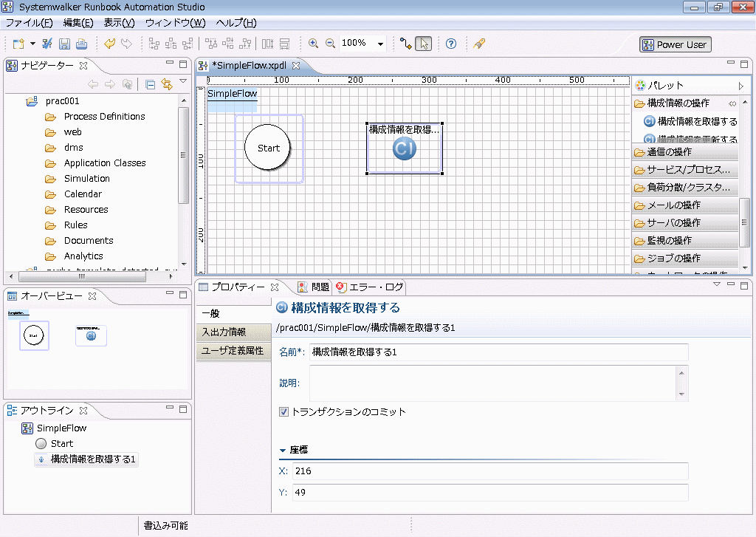The image size is (756, 537).
Task: Click the Save toolbar icon
Action: tap(64, 44)
